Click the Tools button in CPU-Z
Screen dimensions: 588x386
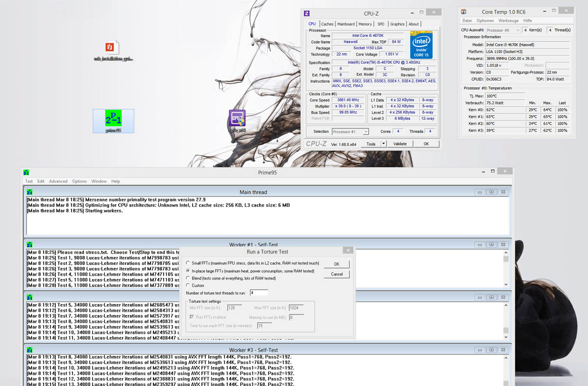[371, 144]
